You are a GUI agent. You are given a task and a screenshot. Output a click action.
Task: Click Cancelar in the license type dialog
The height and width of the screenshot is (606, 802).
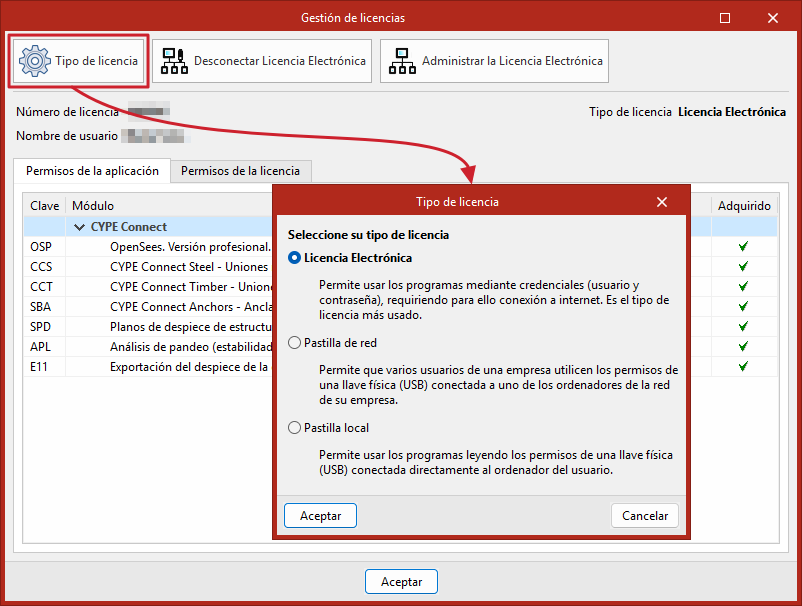pyautogui.click(x=644, y=515)
